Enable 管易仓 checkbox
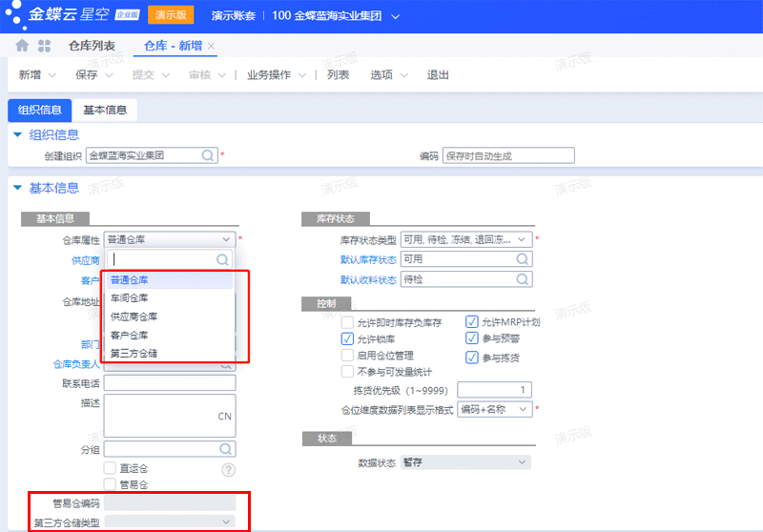 pos(110,484)
